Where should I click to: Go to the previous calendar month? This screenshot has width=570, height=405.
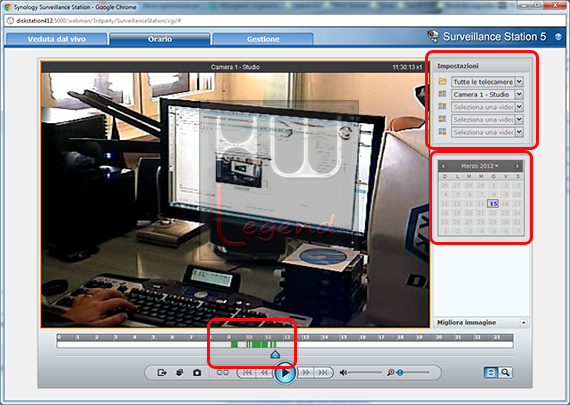(x=443, y=166)
